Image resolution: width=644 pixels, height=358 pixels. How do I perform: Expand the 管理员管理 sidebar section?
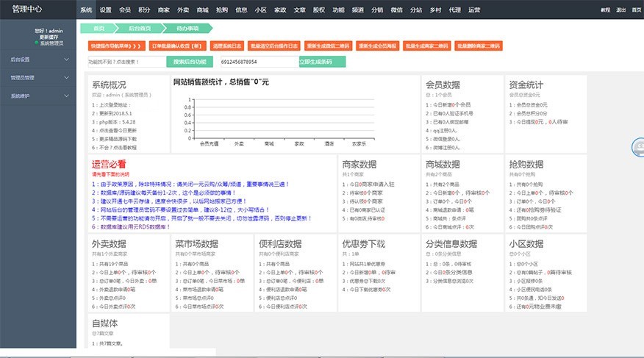[x=37, y=77]
